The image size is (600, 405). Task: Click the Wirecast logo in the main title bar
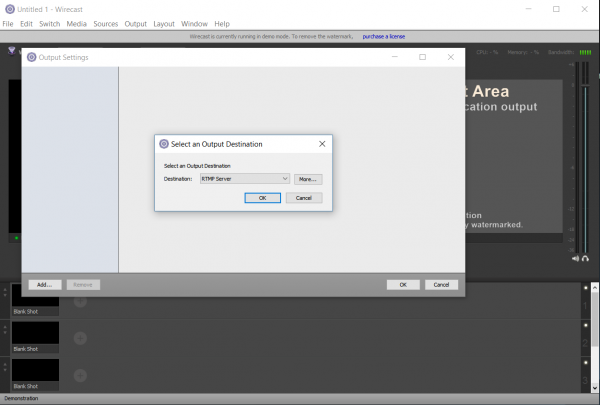(10, 9)
